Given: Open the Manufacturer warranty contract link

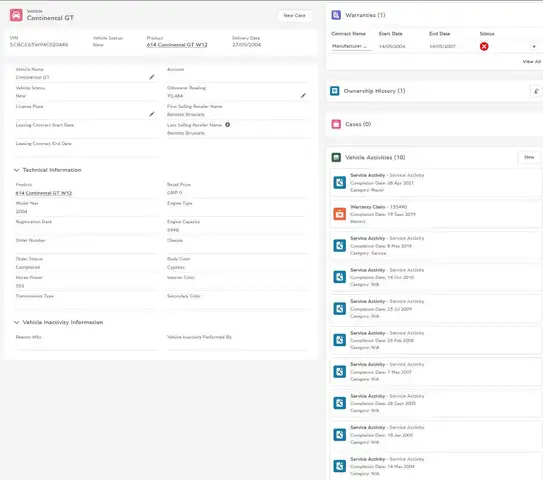Looking at the screenshot, I should (349, 46).
